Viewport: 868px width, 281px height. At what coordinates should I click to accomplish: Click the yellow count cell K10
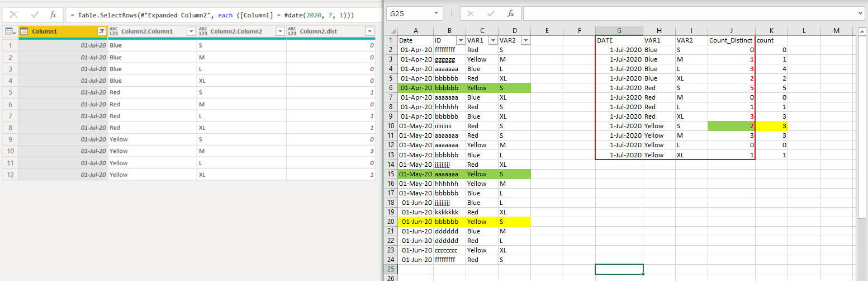771,126
